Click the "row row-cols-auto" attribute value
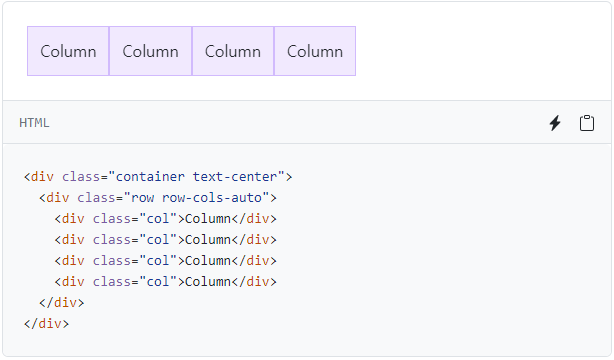This screenshot has height=360, width=614. click(x=196, y=198)
